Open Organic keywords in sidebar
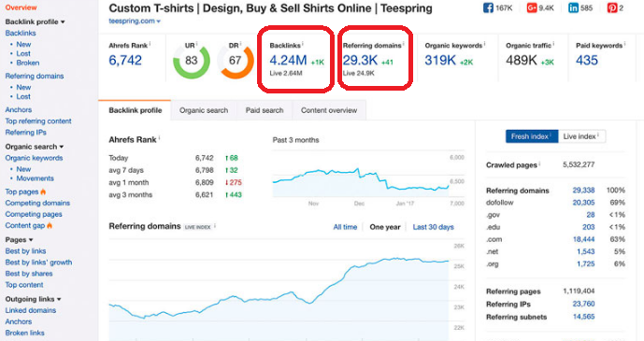 (34, 158)
